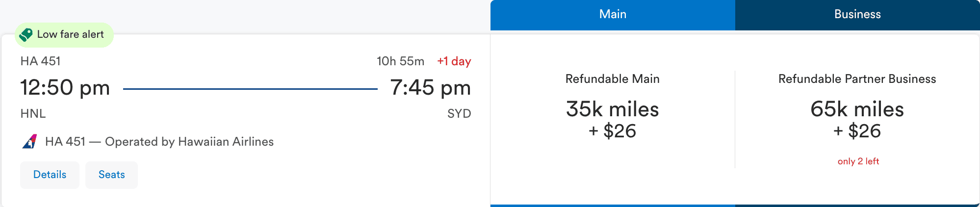
Task: View Seats for flight HA 451
Action: 112,175
